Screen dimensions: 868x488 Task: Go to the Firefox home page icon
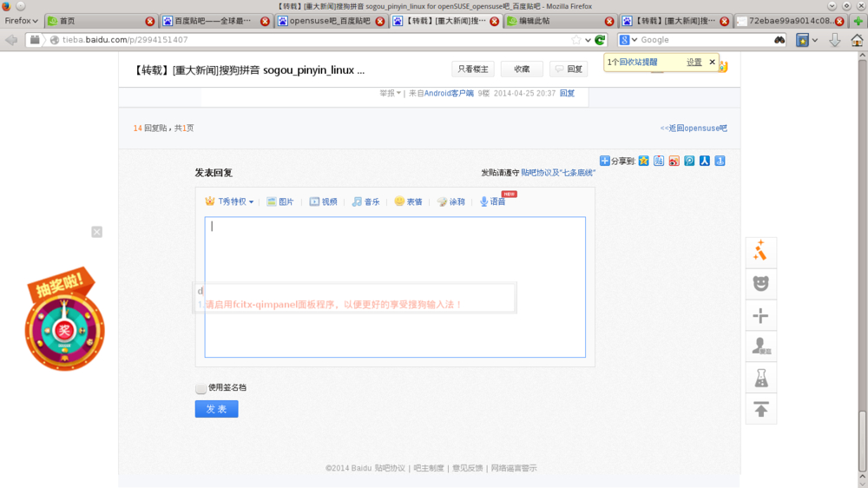[x=857, y=40]
